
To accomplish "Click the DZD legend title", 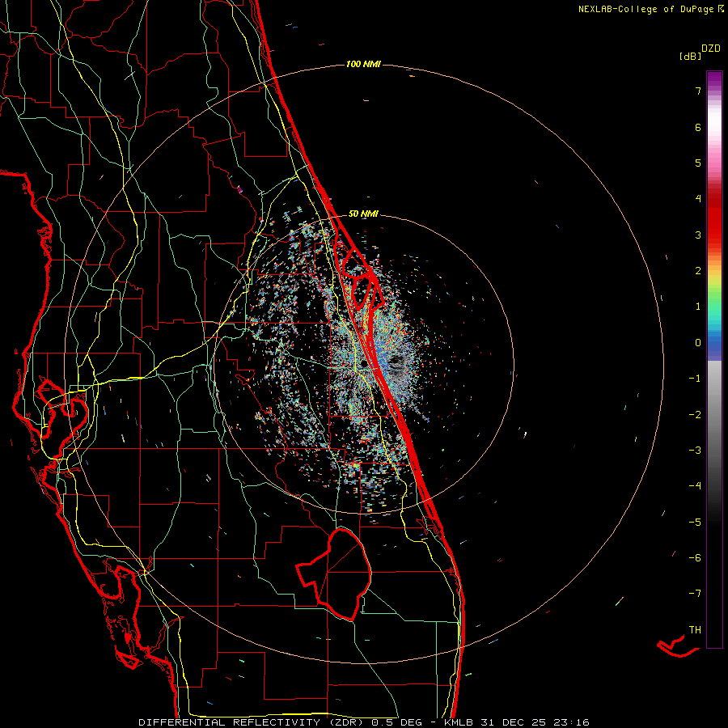I will click(x=711, y=49).
